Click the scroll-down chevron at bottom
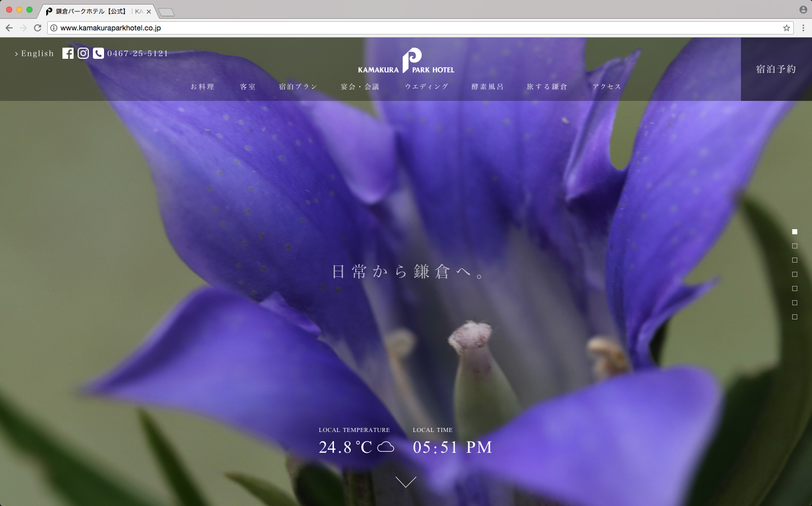Viewport: 812px width, 506px height. point(405,482)
